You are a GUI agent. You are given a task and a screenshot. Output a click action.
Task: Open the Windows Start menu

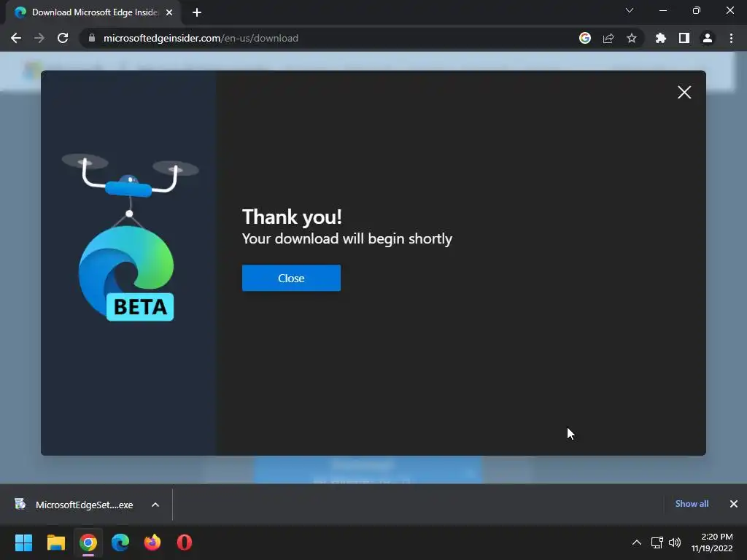[23, 542]
